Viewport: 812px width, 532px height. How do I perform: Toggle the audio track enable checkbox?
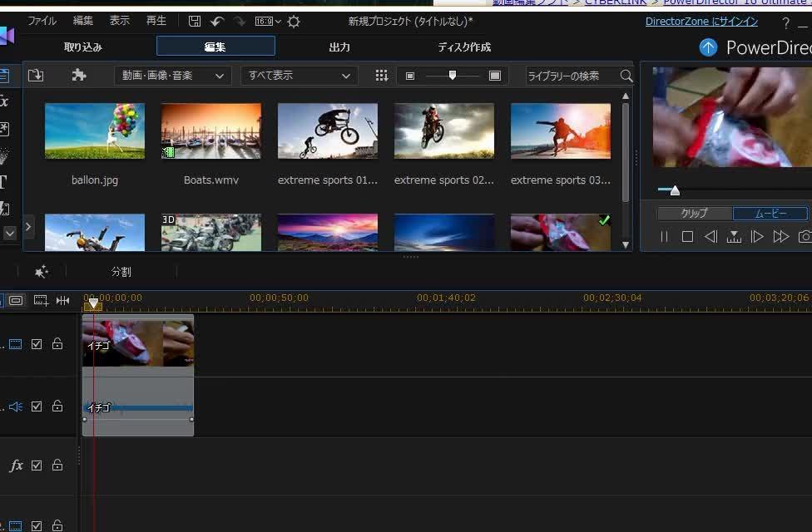(x=37, y=406)
